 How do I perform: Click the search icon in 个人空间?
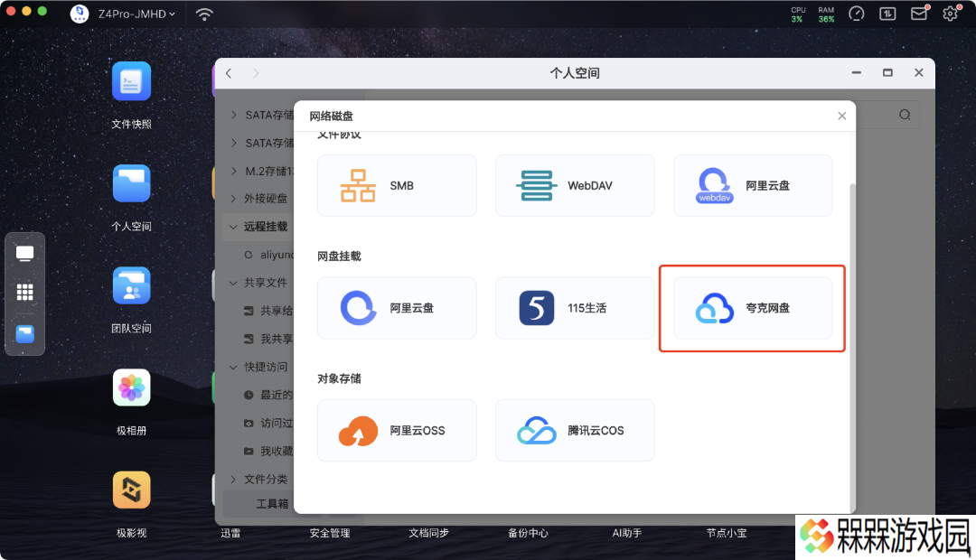[905, 115]
